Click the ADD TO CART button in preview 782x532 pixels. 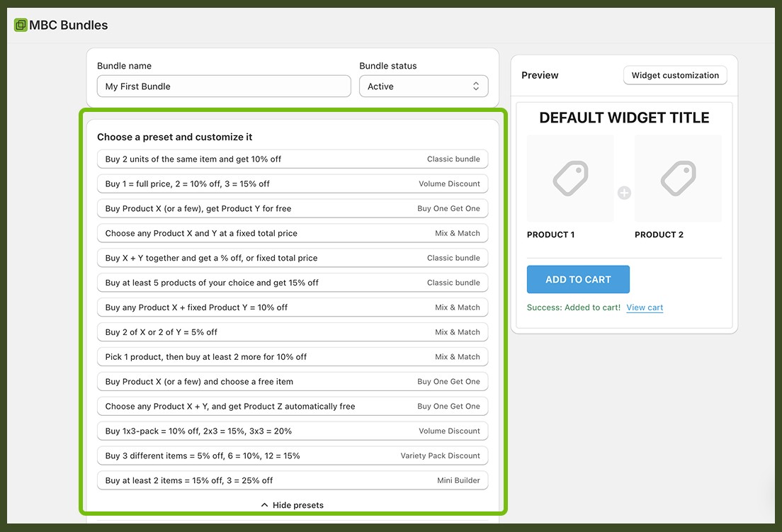[x=578, y=279]
